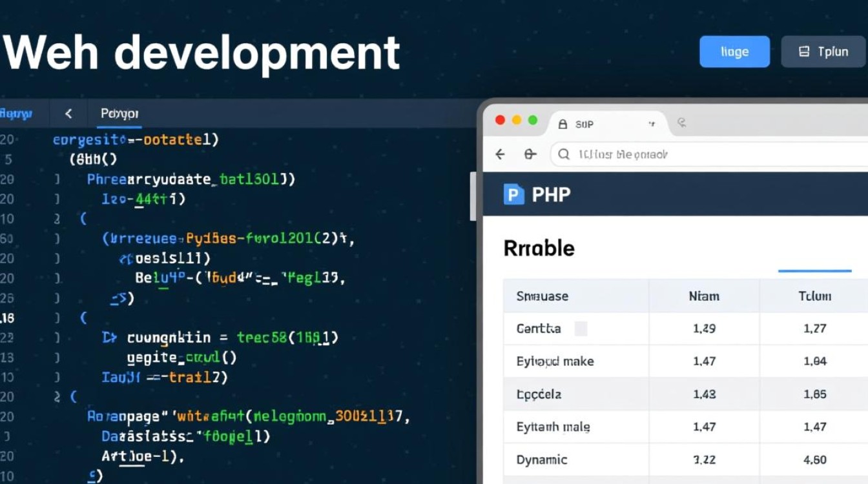This screenshot has height=484, width=868.
Task: Click the icon inside the Tplun button
Action: (x=804, y=52)
